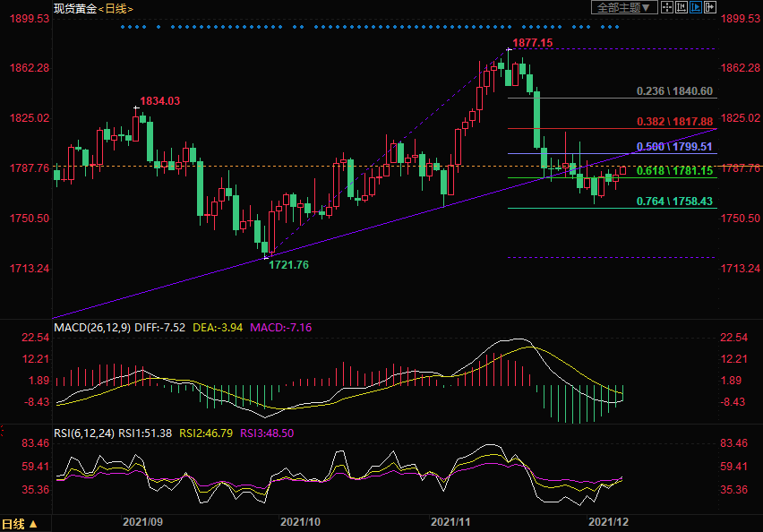Click the 1877.15 high price marker
Screen dimensions: 763x532
pos(532,43)
